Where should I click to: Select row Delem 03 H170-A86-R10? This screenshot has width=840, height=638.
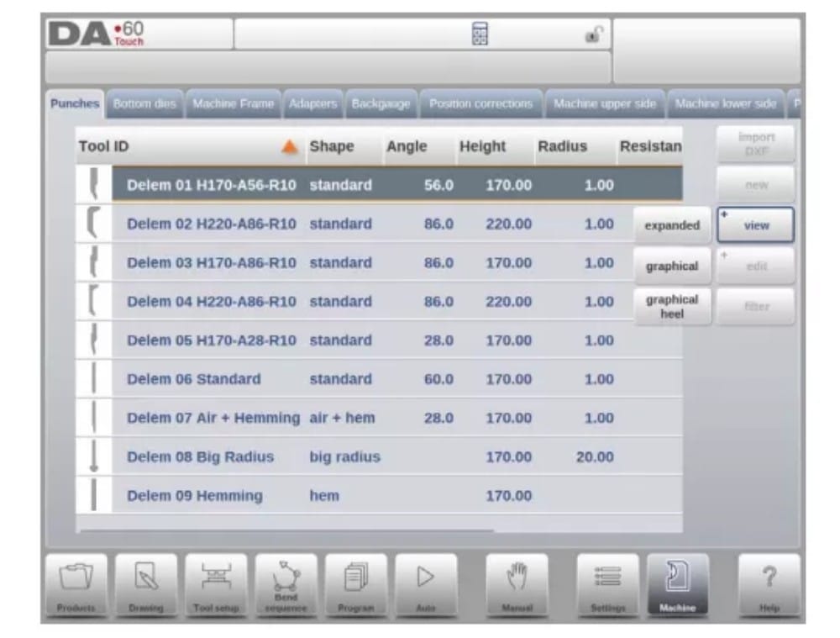click(x=380, y=262)
